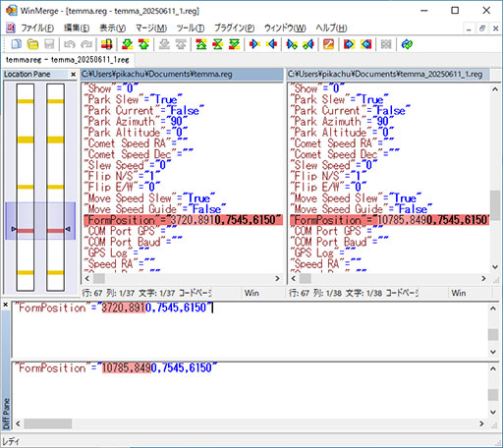Click the Open folder toolbar icon
The height and width of the screenshot is (448, 503).
32,44
